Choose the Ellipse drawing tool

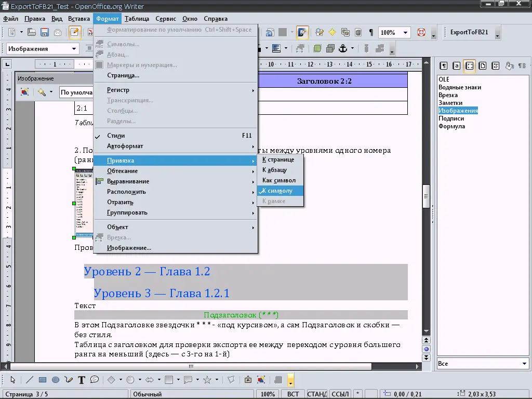[x=56, y=380]
